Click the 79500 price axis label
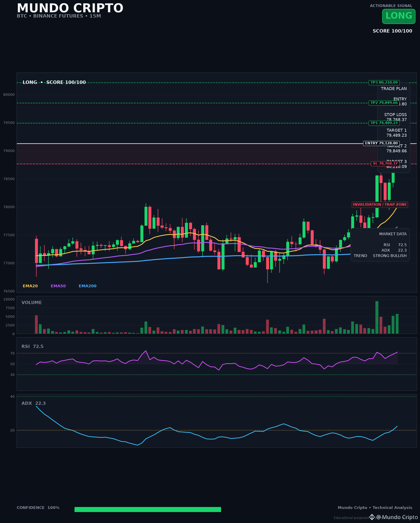Viewport: 420px width, 523px height. click(x=9, y=123)
